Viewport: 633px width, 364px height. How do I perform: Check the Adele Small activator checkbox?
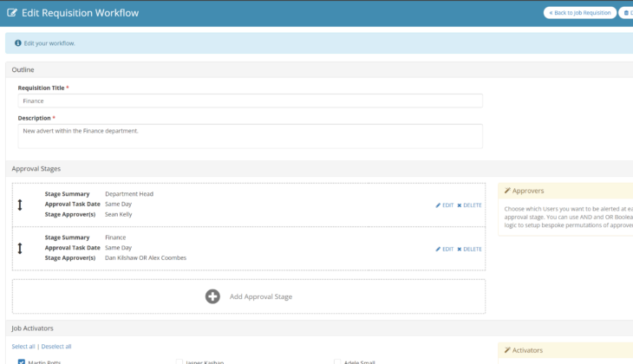click(x=337, y=361)
